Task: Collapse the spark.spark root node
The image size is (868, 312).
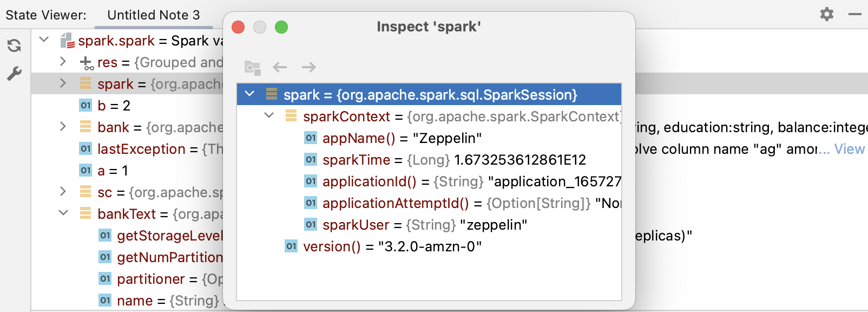Action: (x=44, y=40)
